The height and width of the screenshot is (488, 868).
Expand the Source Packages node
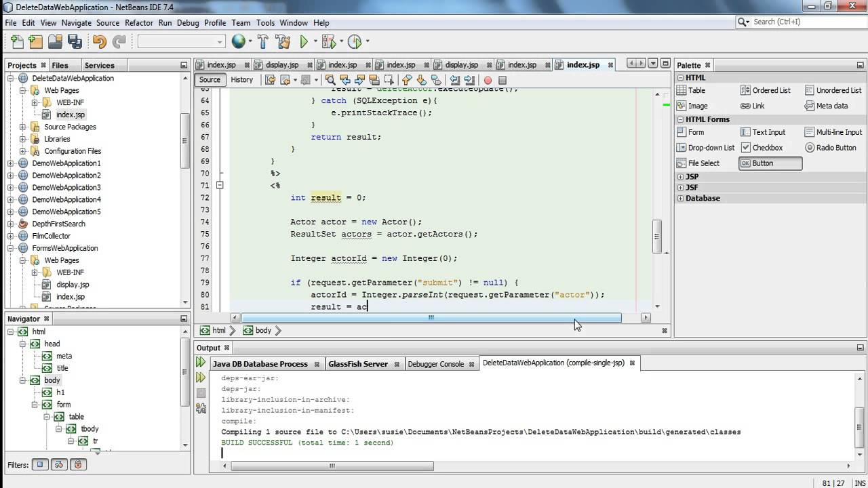[x=23, y=127]
